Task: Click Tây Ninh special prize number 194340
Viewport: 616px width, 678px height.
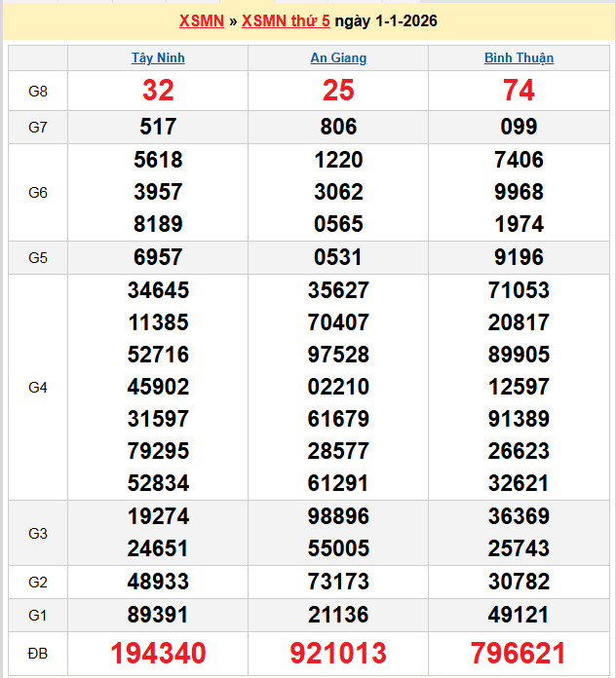Action: click(158, 653)
